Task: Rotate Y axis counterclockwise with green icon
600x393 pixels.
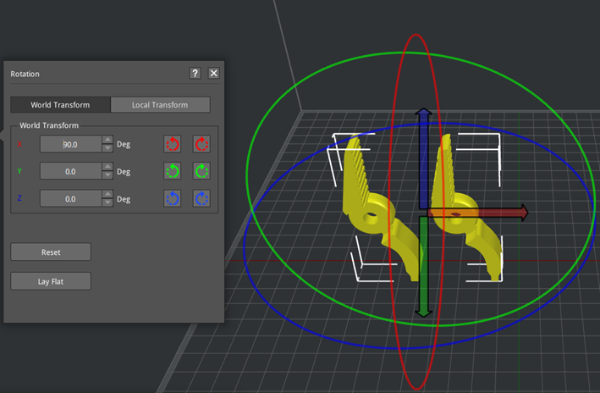Action: (x=173, y=171)
